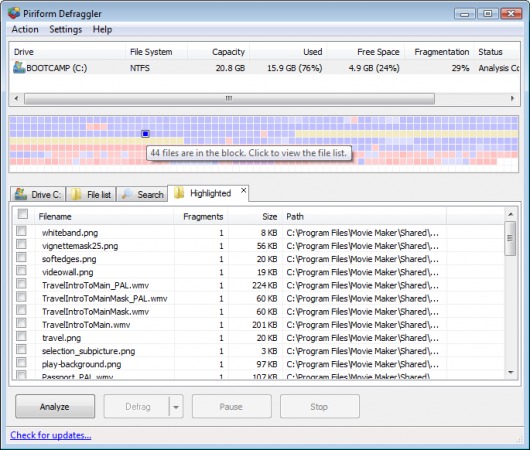Open the Defrag button dropdown arrow

click(176, 407)
